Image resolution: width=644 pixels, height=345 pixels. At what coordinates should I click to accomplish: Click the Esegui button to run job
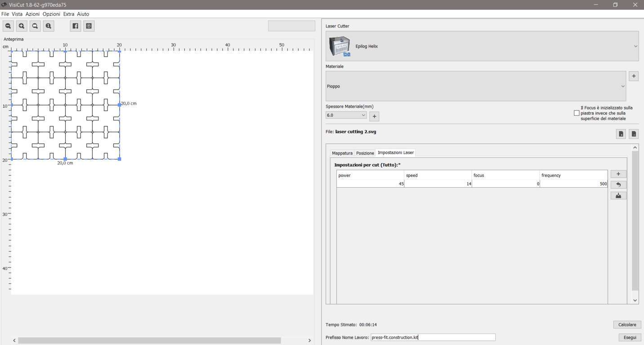click(630, 337)
